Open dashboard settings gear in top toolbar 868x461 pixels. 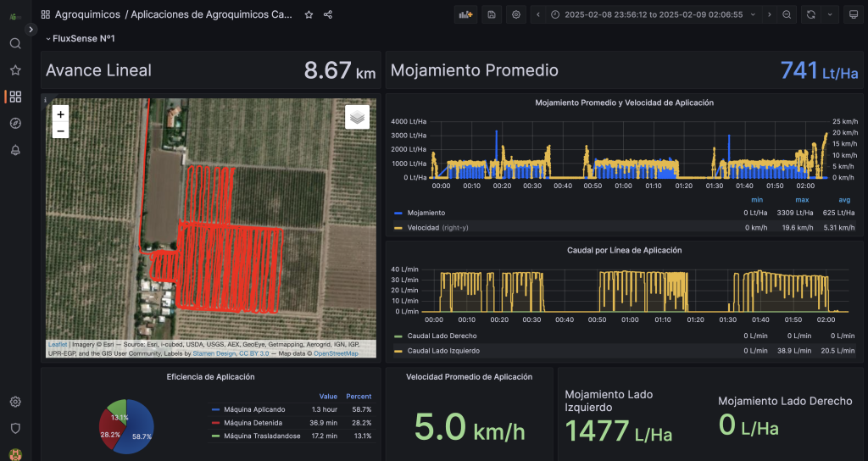click(515, 14)
